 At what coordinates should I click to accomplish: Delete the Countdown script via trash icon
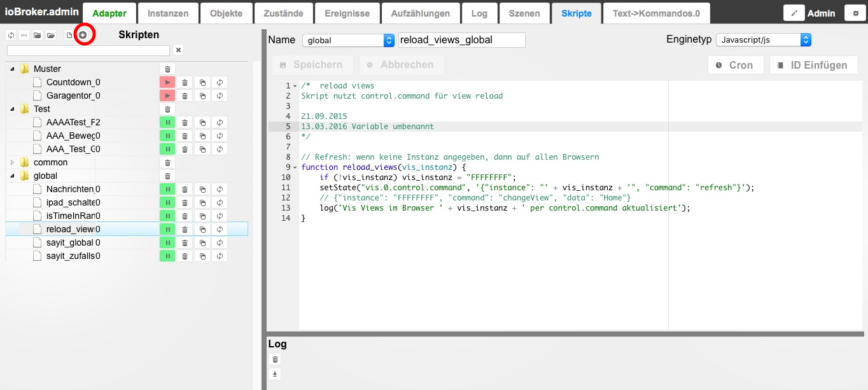[x=185, y=82]
